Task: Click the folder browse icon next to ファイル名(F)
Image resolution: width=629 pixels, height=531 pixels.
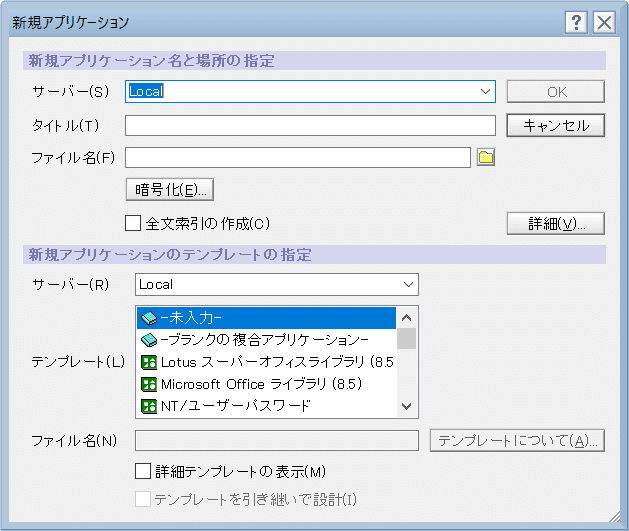Action: tap(485, 157)
